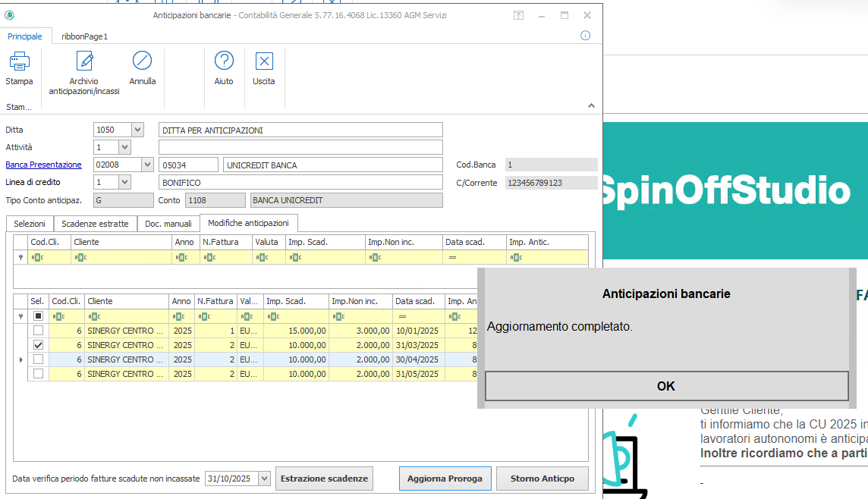Toggle the select-all checkbox in filter row
Viewport: 868px width, 499px height.
[x=38, y=316]
